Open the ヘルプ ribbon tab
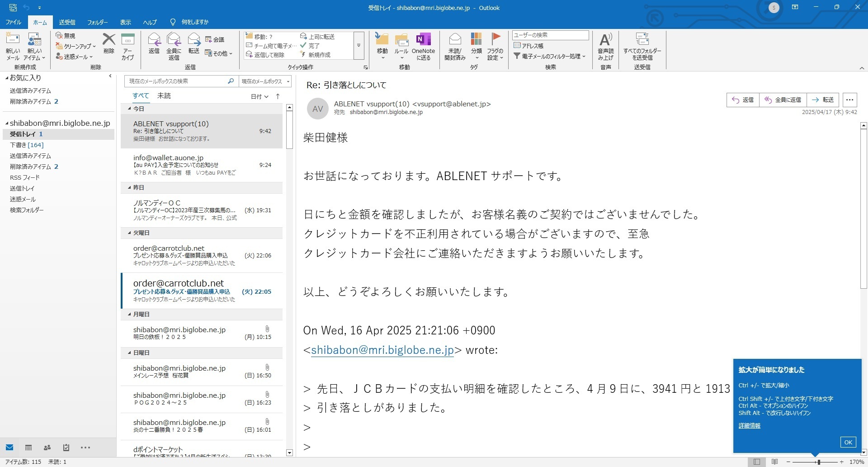Screen dimensions: 868x467 coord(150,22)
